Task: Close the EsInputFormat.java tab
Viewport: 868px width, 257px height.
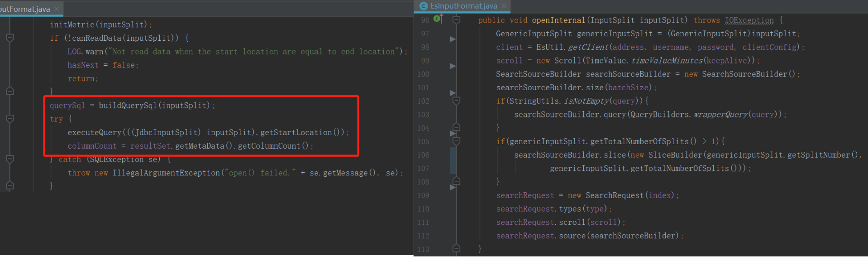Action: click(504, 6)
